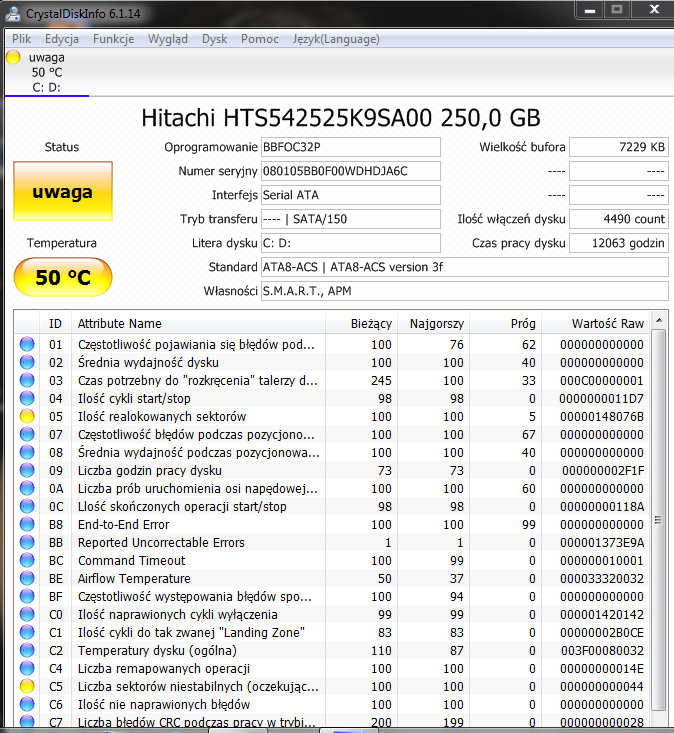Click the blue circle for Airflow Temperature
The image size is (674, 733).
(27, 578)
